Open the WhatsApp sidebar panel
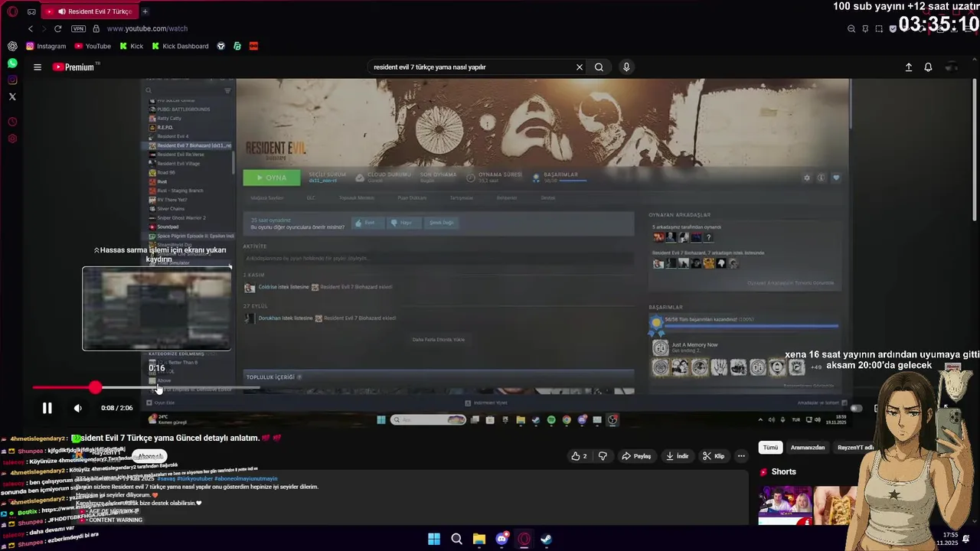 [12, 63]
